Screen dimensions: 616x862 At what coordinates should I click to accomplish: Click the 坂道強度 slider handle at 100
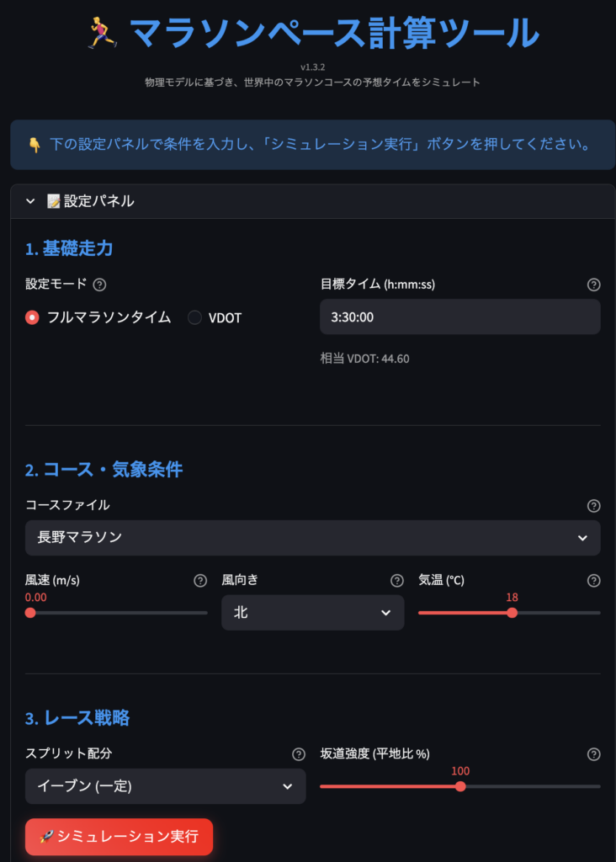459,787
